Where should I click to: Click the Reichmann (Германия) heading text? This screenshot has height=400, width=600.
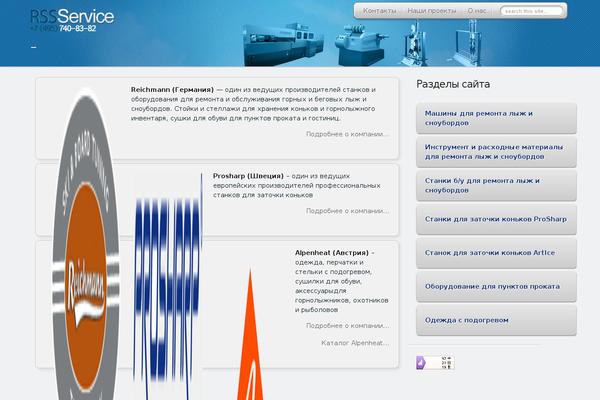[x=172, y=90]
